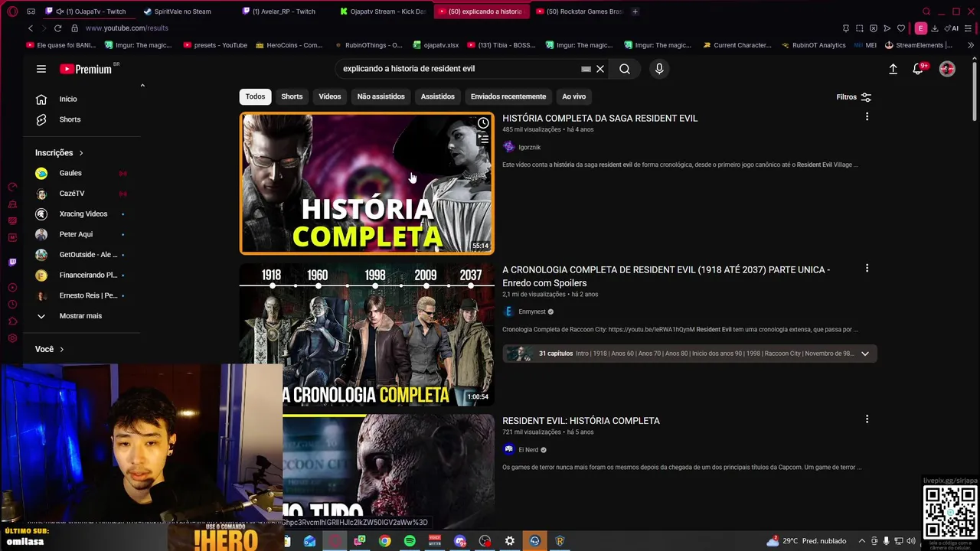980x551 pixels.
Task: Reload the page
Action: click(x=58, y=28)
